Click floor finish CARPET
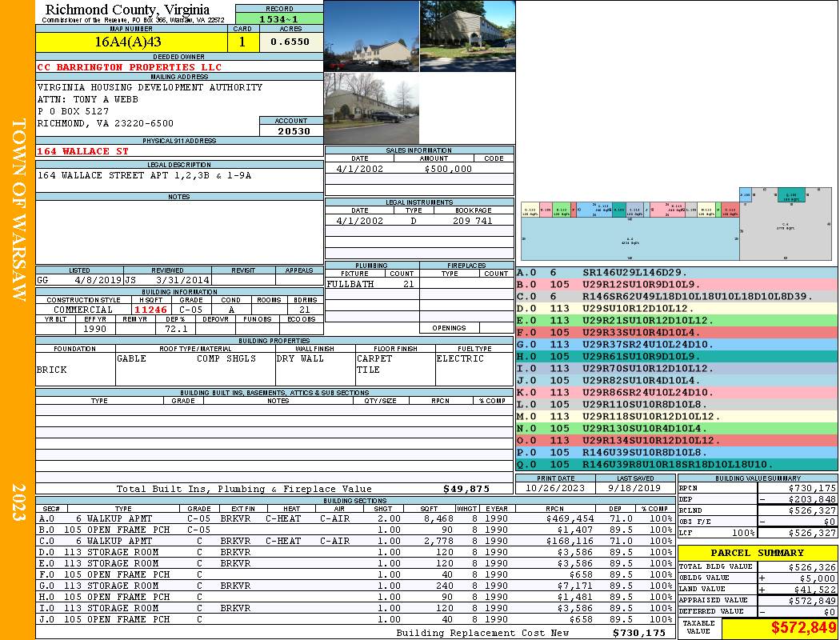 point(374,358)
